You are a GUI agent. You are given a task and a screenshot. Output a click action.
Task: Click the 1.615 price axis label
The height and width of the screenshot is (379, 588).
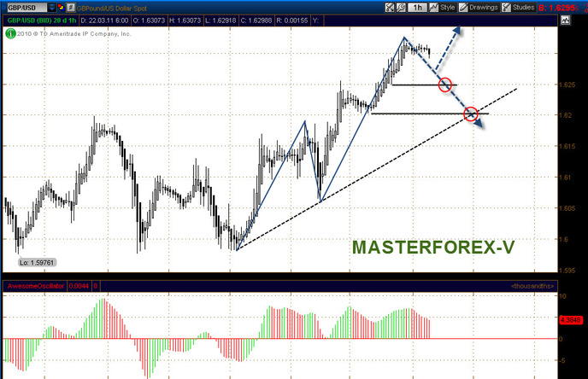coord(567,146)
